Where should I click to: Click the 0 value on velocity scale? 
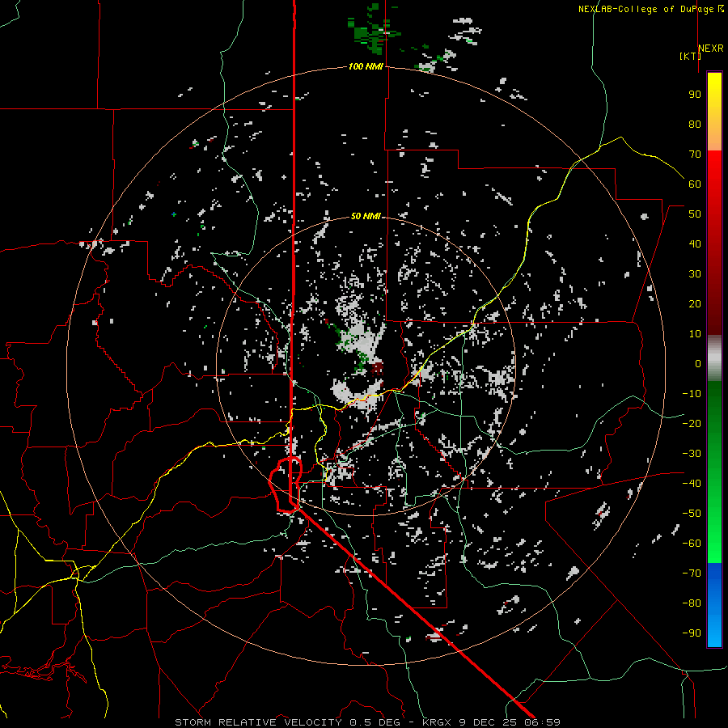[698, 364]
